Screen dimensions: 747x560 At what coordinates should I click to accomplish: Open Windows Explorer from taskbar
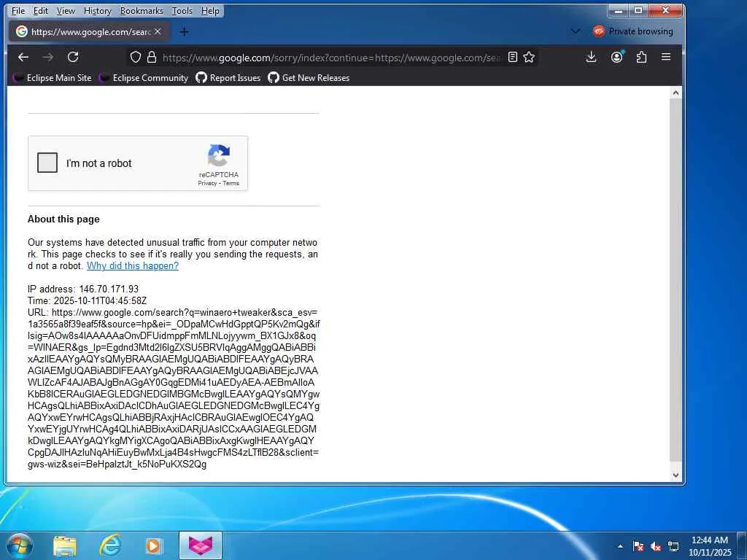coord(65,545)
